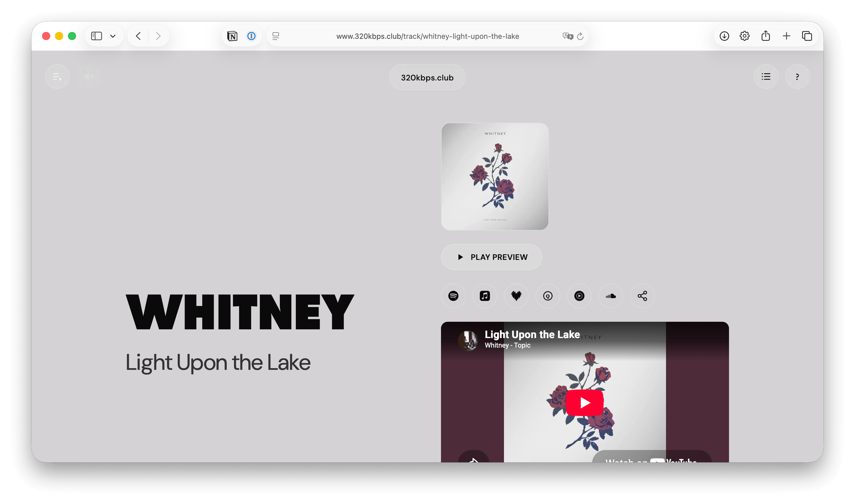The height and width of the screenshot is (504, 855).
Task: Open the track list icon
Action: [766, 77]
